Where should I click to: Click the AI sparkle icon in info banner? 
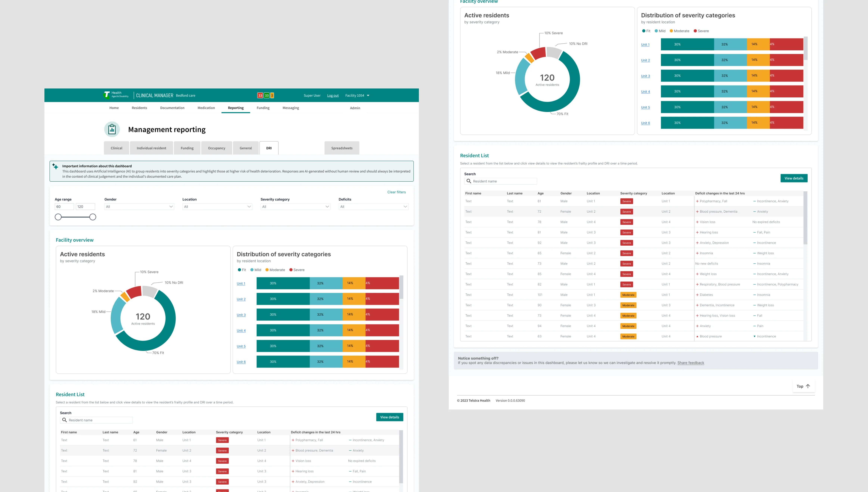(55, 166)
